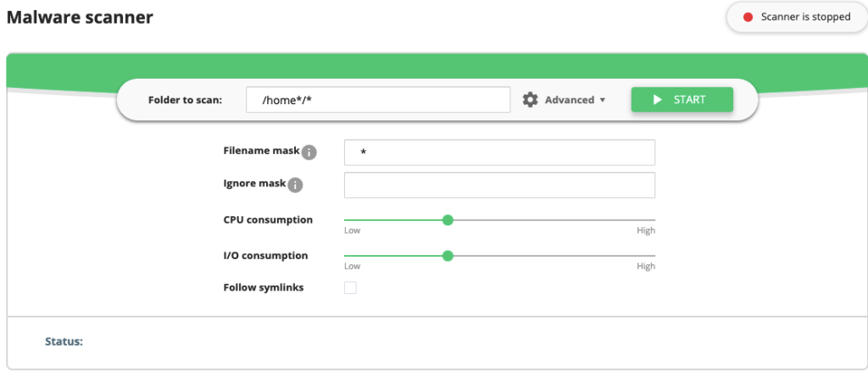Click into the empty Ignore mask field

coord(499,185)
